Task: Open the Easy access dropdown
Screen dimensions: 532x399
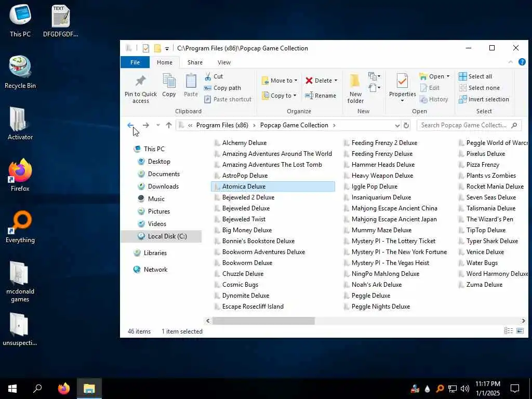Action: click(x=374, y=88)
